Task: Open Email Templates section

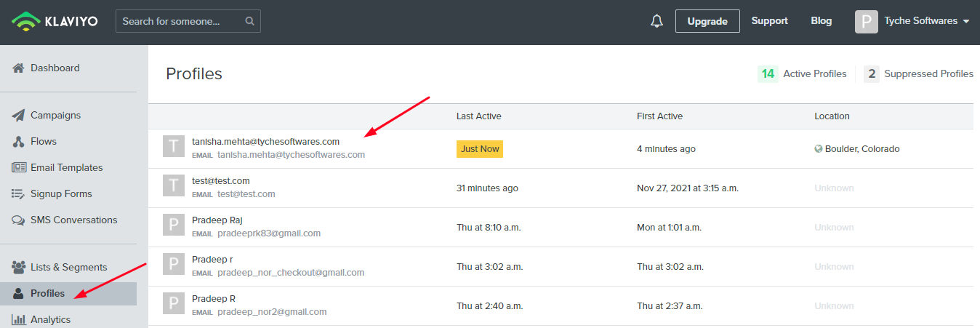Action: pos(68,167)
